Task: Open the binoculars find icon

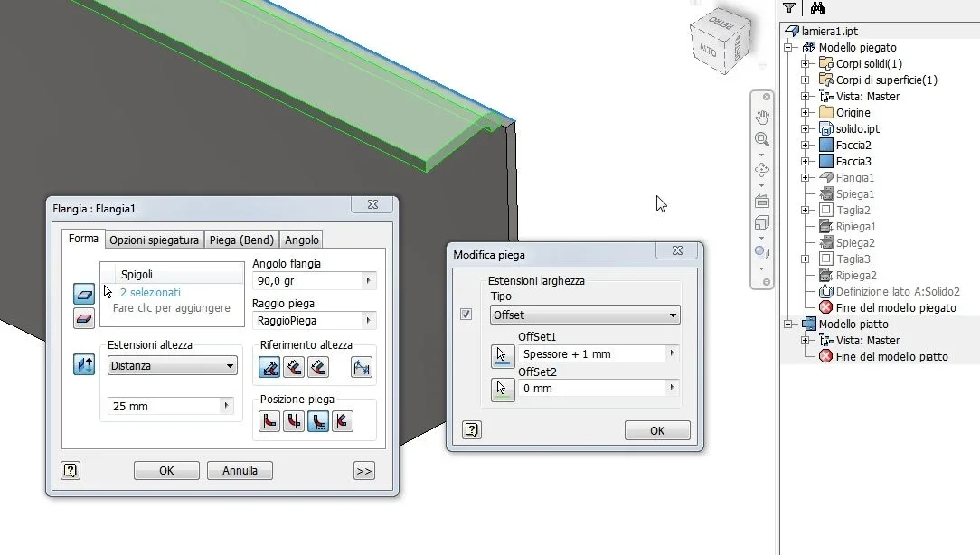Action: tap(817, 8)
